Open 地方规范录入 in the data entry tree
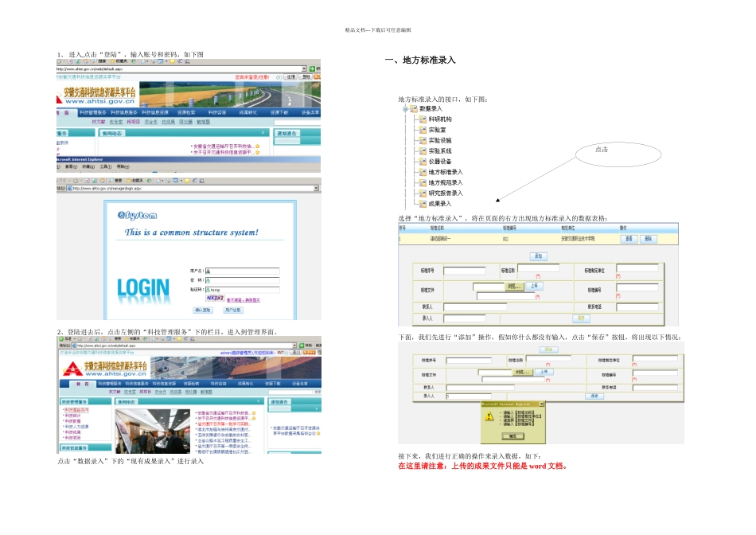 click(x=446, y=183)
